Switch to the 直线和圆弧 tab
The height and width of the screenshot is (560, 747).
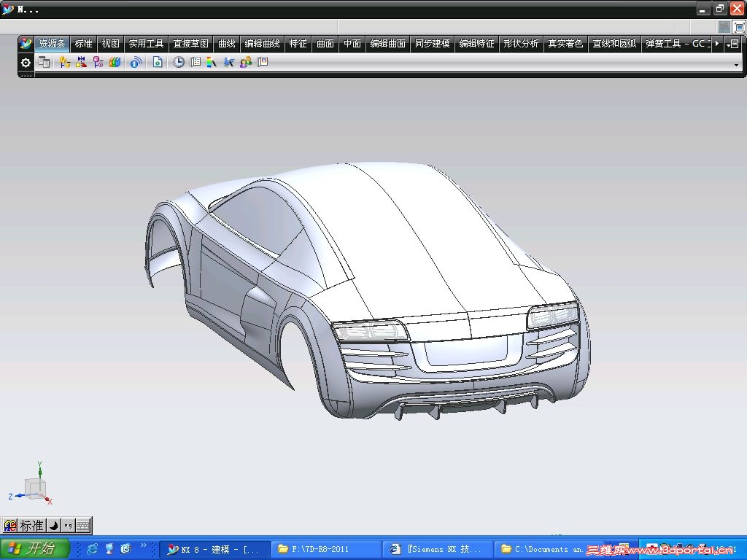[614, 44]
